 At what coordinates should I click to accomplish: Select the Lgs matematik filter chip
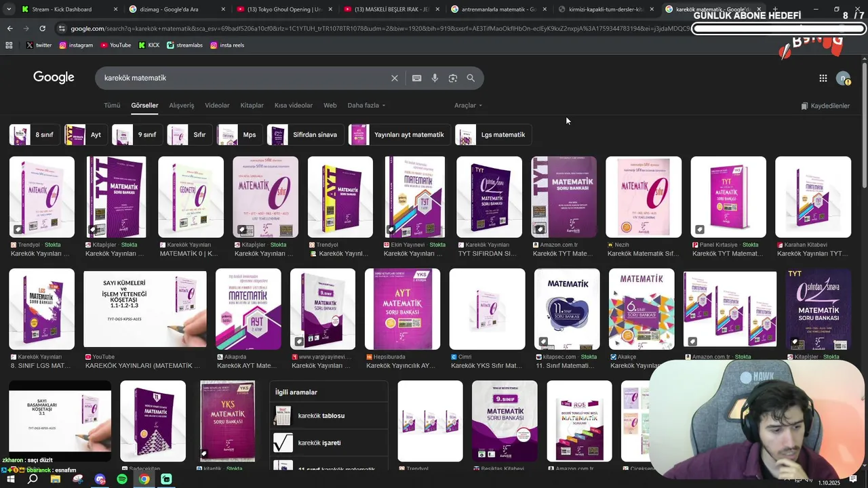tap(494, 135)
